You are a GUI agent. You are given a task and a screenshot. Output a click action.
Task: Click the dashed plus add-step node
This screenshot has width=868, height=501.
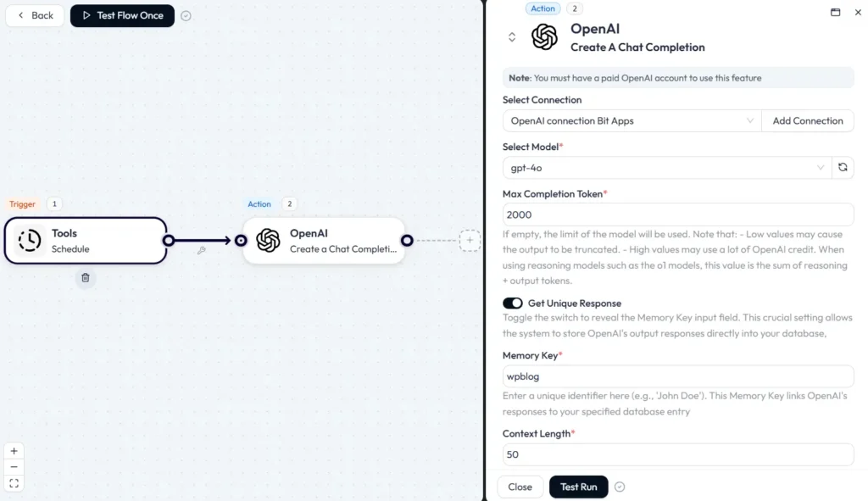tap(470, 241)
